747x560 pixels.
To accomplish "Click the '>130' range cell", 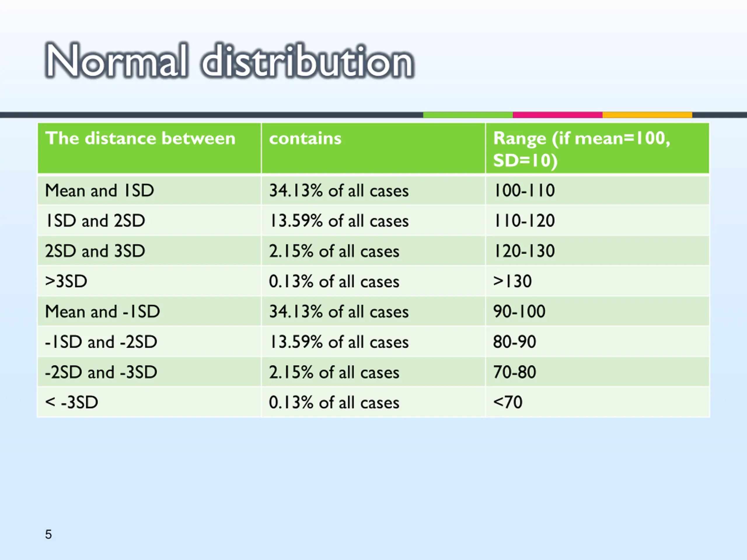I will 597,281.
